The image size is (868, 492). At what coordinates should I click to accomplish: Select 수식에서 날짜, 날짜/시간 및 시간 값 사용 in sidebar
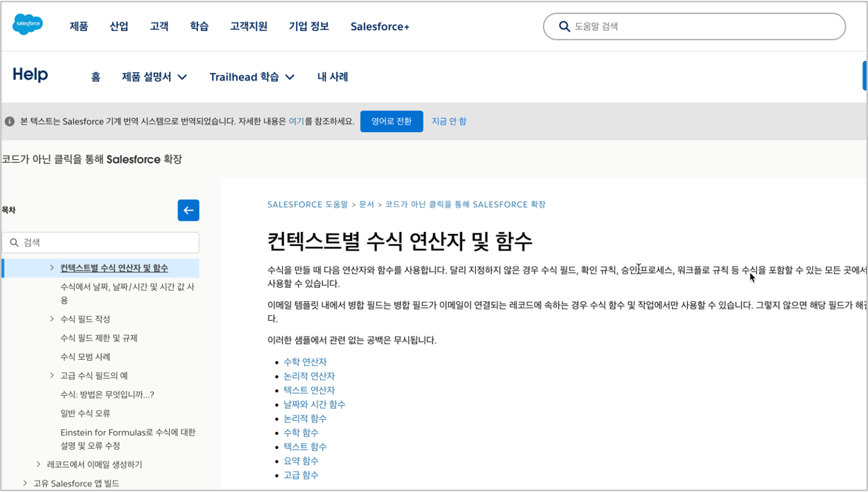point(127,293)
